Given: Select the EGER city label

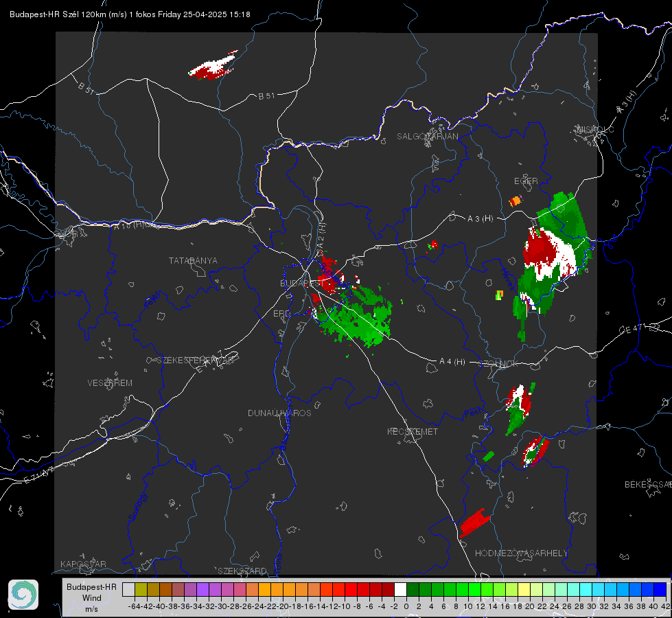Looking at the screenshot, I should click(526, 181).
